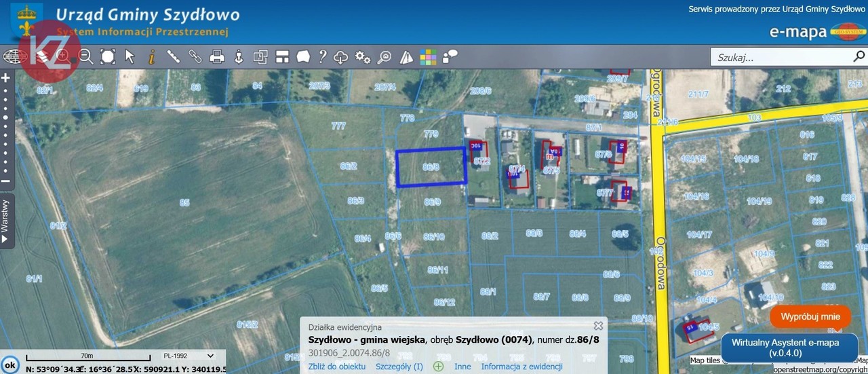Image resolution: width=868 pixels, height=374 pixels.
Task: Open the question mark help
Action: click(323, 56)
